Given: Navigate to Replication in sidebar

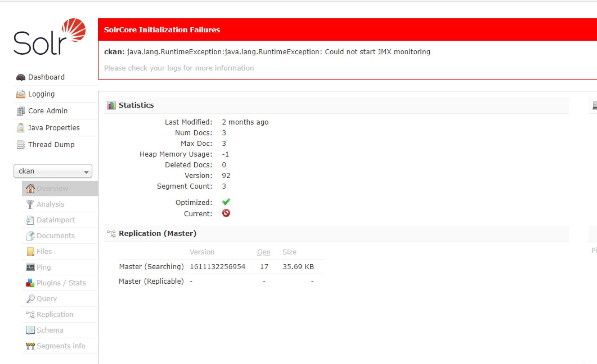Looking at the screenshot, I should tap(55, 314).
